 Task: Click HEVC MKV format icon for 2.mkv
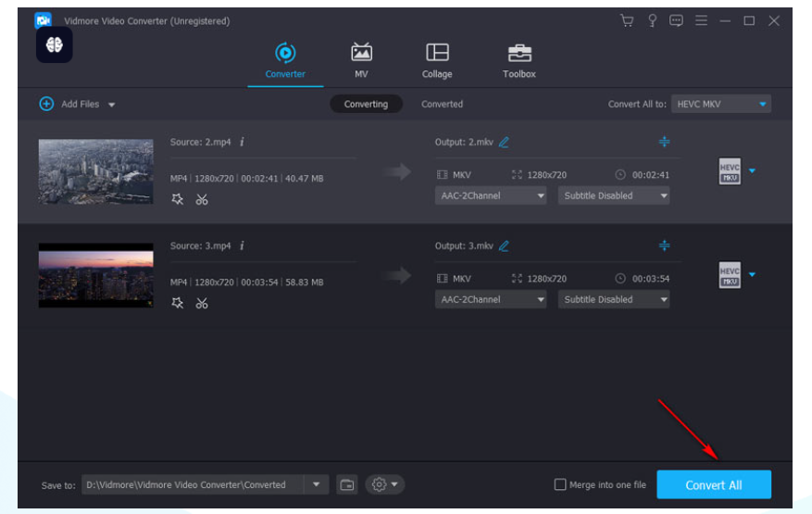click(x=730, y=171)
